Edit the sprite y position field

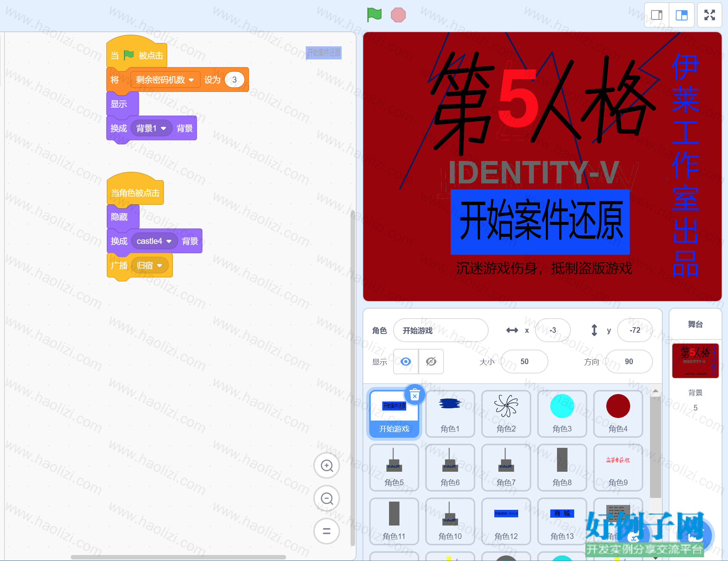point(635,330)
